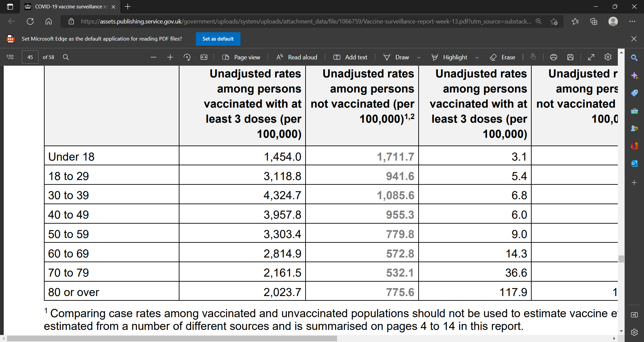644x342 pixels.
Task: Open Discover sparkle in sidebar
Action: pos(634,76)
